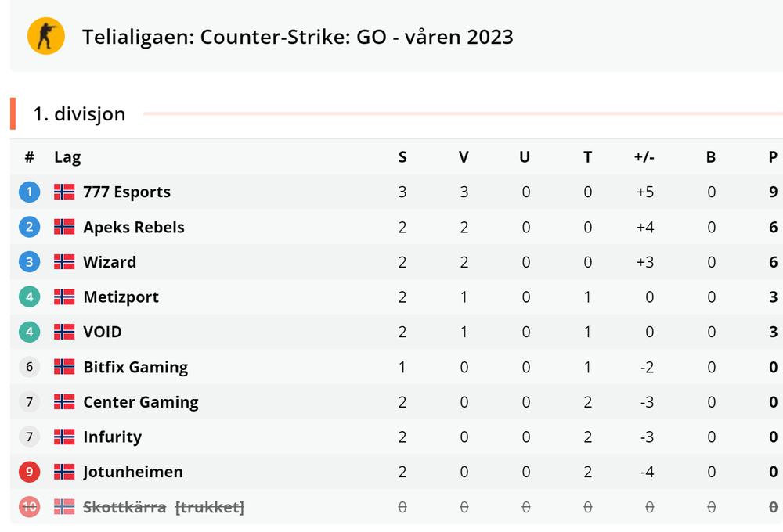Click the green rank badge for Metizport

[29, 297]
